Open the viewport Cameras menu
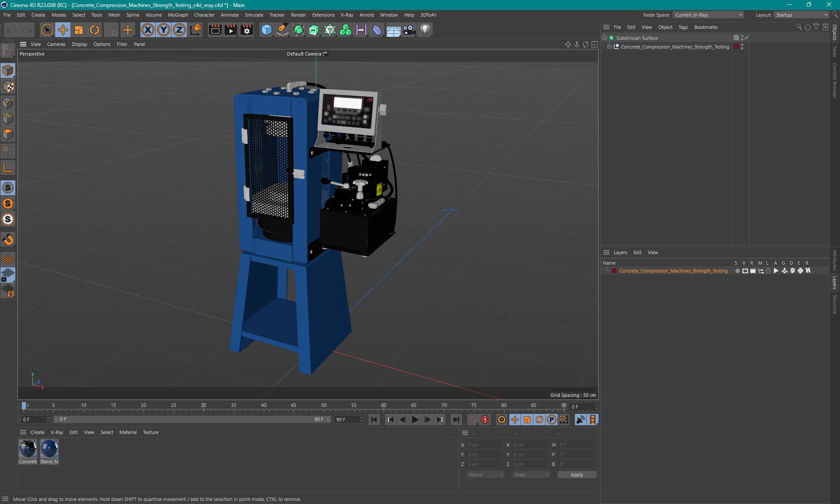Image resolution: width=840 pixels, height=504 pixels. pos(56,44)
